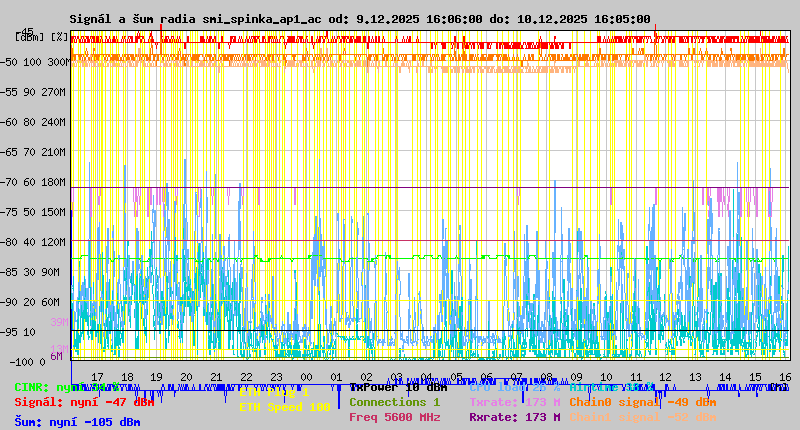Click the pink '39M' rate label
This screenshot has height=430, width=800.
coord(59,322)
